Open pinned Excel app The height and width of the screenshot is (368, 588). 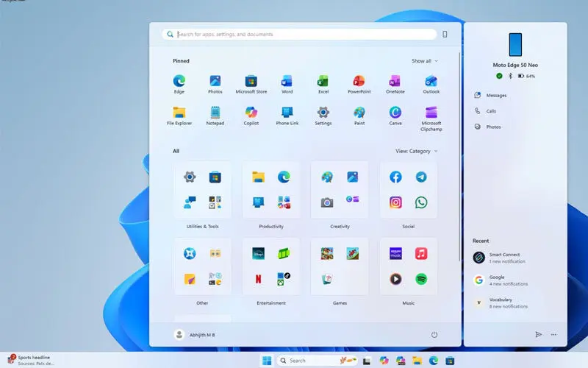(x=323, y=84)
